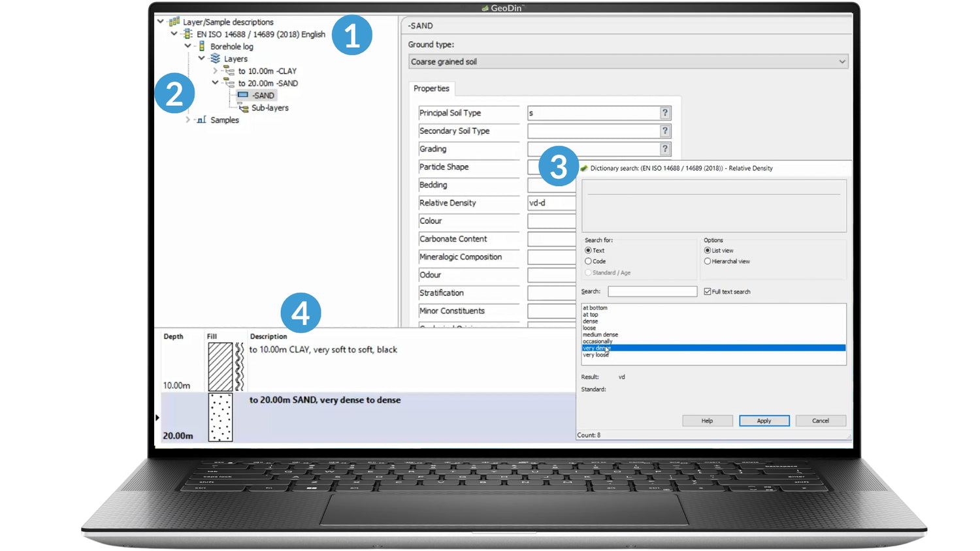The height and width of the screenshot is (551, 980).
Task: Expand the Samples tree node
Action: pyautogui.click(x=188, y=120)
